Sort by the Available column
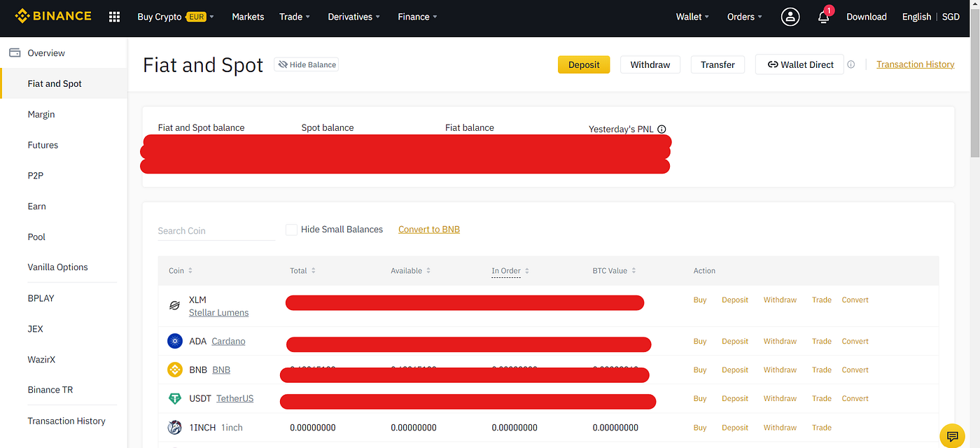This screenshot has height=448, width=980. point(411,271)
